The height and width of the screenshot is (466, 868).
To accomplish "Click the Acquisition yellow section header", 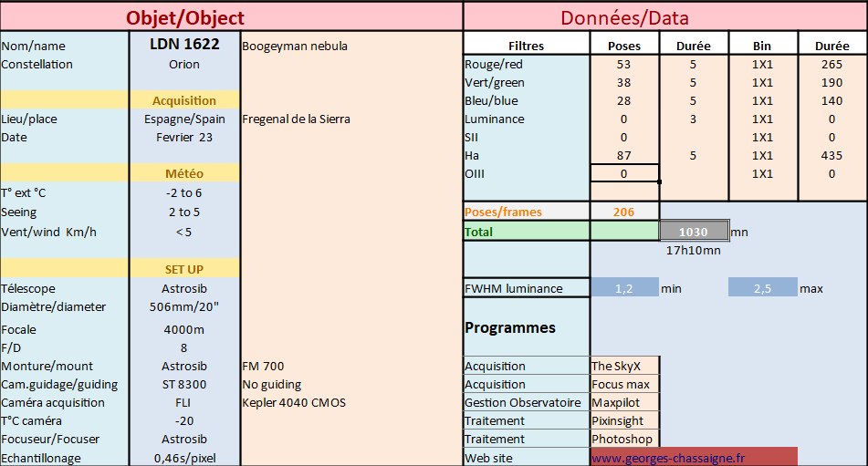I will 184,100.
